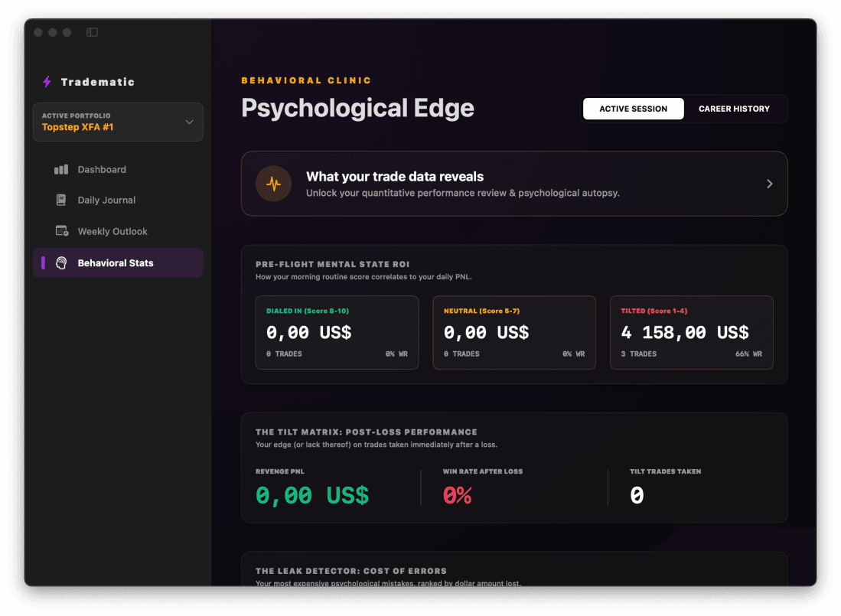Toggle the sidebar panel icon
Viewport: 841px width, 616px height.
(93, 32)
